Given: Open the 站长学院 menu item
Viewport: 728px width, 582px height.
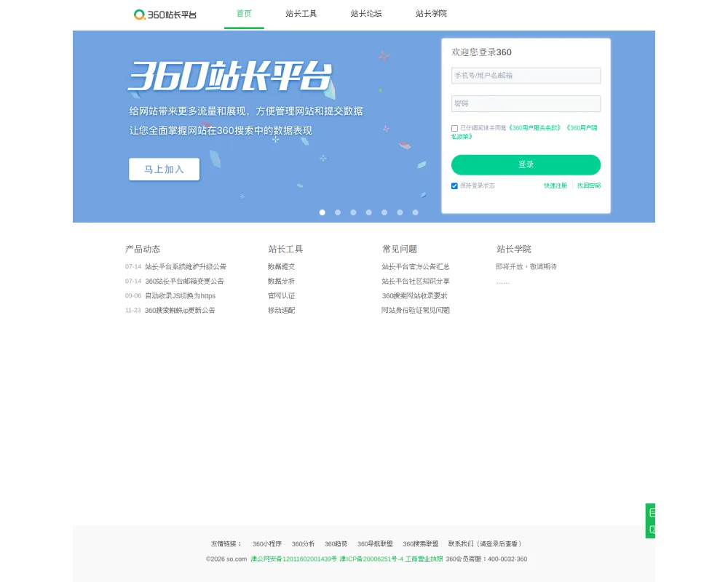Looking at the screenshot, I should pos(431,14).
